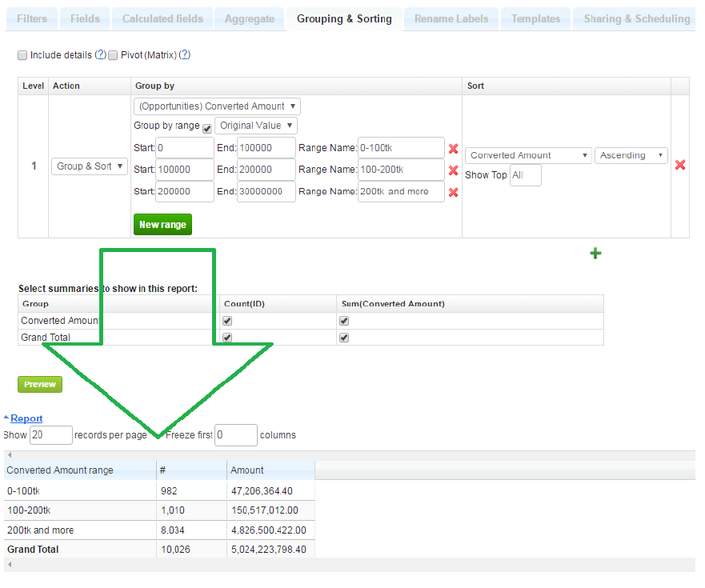Remove the 100-200tk range row

pyautogui.click(x=453, y=170)
